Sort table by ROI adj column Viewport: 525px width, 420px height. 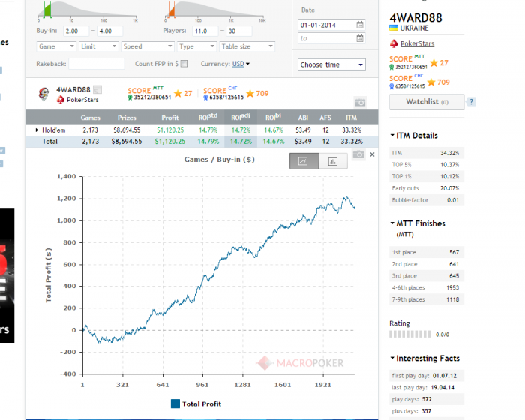[x=241, y=117]
